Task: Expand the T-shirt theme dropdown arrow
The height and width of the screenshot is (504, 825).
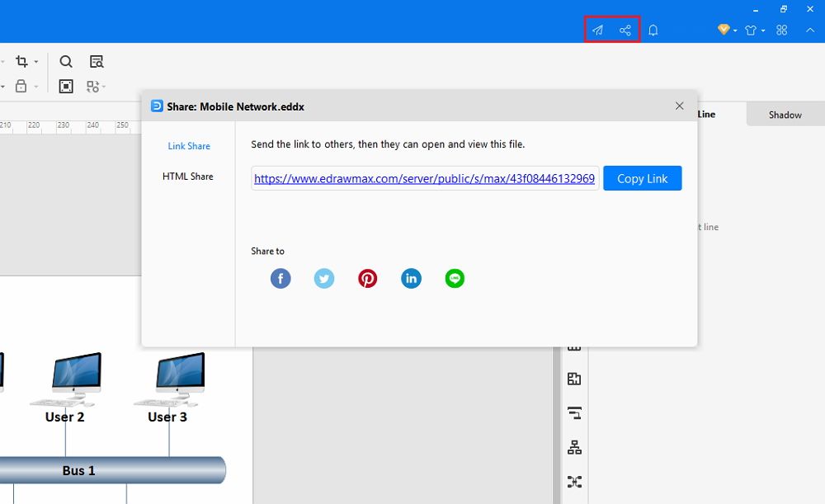Action: (763, 31)
